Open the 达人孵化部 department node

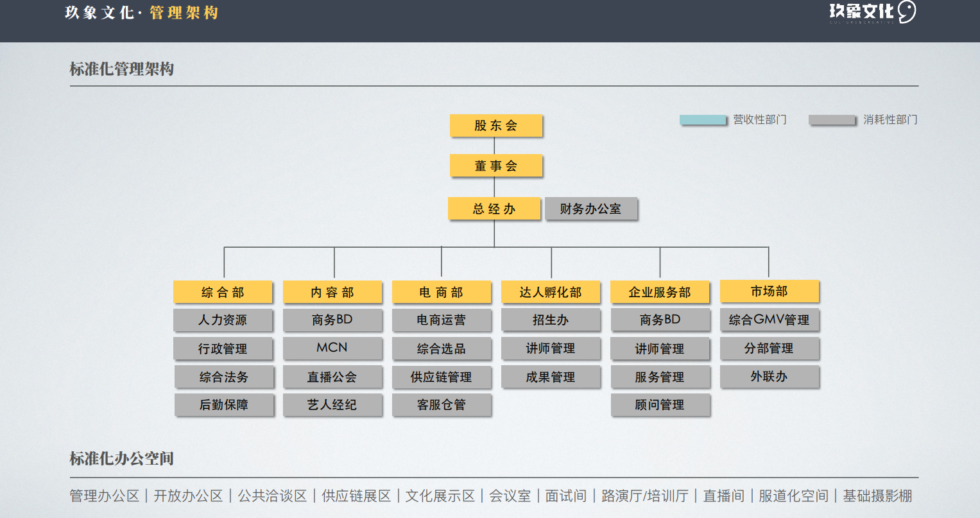pyautogui.click(x=551, y=291)
